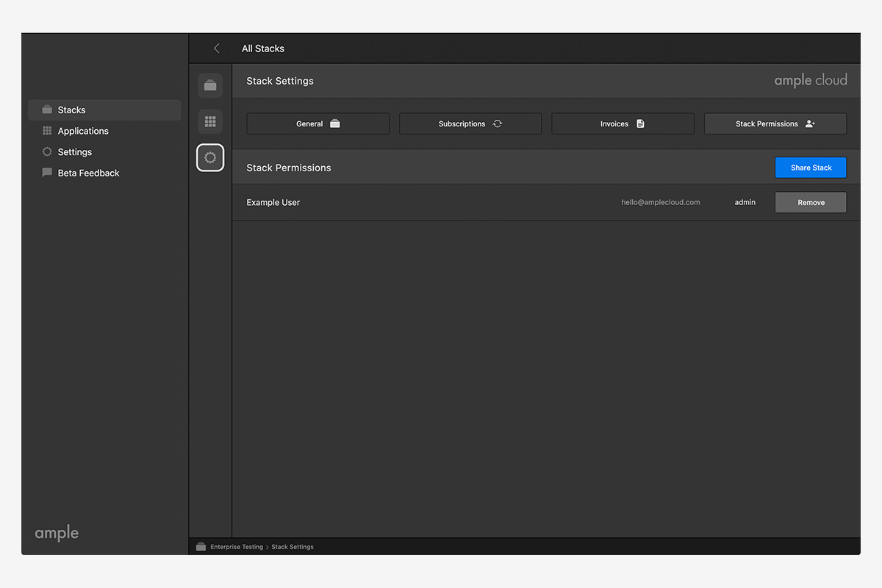This screenshot has width=882, height=588.
Task: Click the admin role label
Action: tap(745, 202)
